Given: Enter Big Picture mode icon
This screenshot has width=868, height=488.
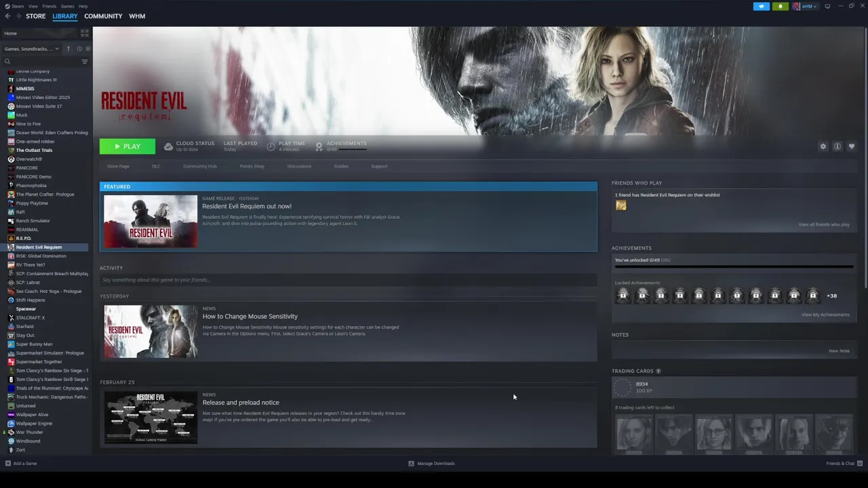Looking at the screenshot, I should 827,6.
